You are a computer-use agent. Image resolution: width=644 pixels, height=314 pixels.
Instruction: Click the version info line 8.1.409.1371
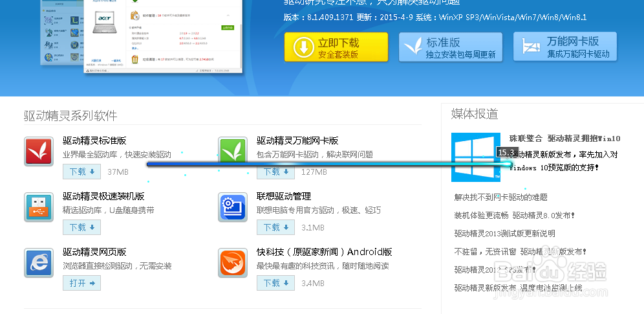[435, 17]
